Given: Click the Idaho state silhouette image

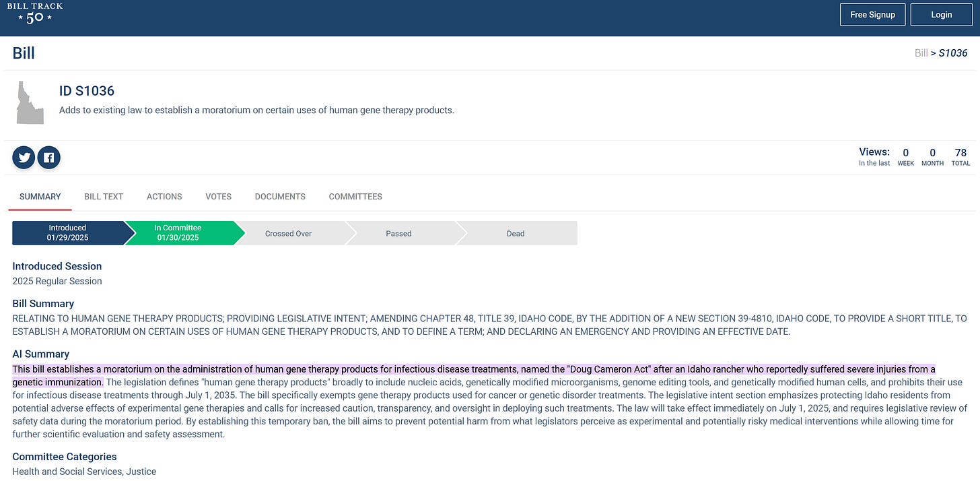Looking at the screenshot, I should click(x=30, y=103).
